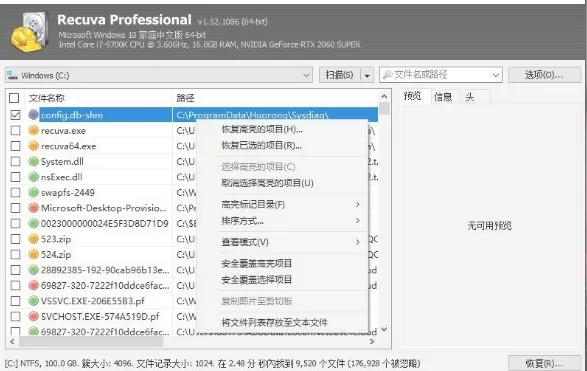Click the horizontal scroll-left arrow
This screenshot has height=371, width=587.
pos(12,341)
